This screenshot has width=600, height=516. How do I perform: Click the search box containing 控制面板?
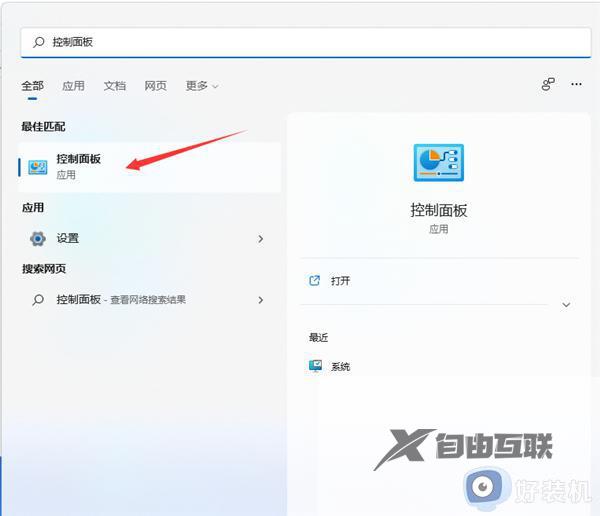click(x=305, y=42)
